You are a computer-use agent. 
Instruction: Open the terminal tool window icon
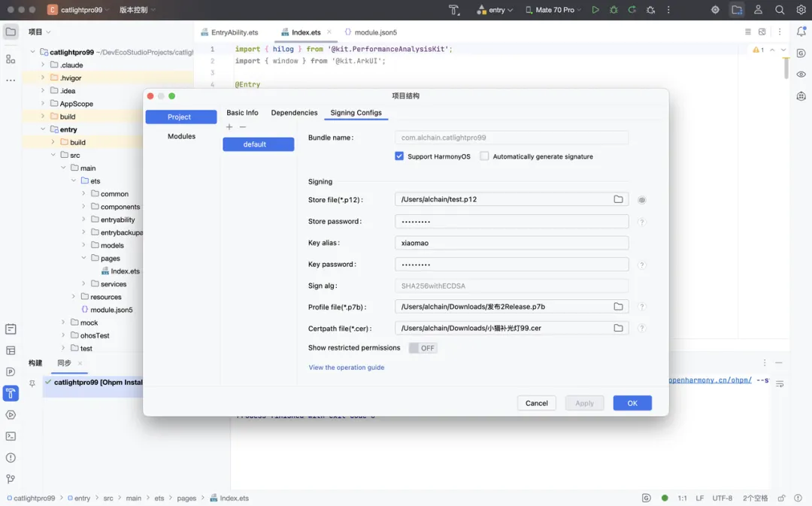pyautogui.click(x=11, y=436)
